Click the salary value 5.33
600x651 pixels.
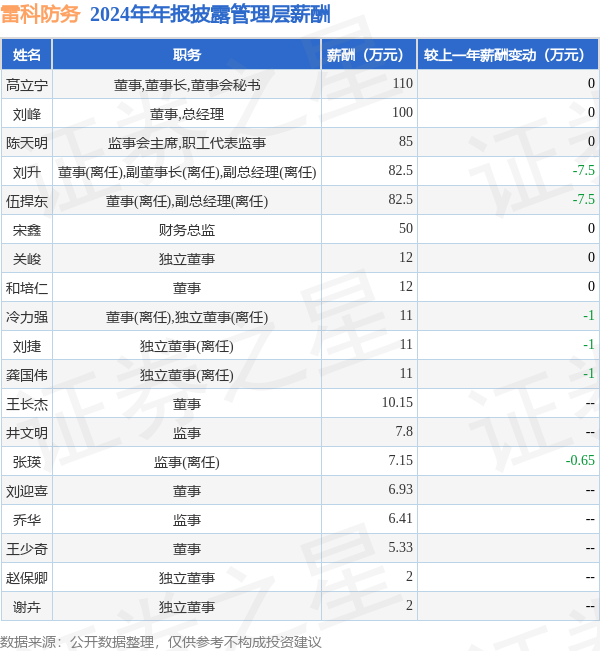tap(400, 547)
